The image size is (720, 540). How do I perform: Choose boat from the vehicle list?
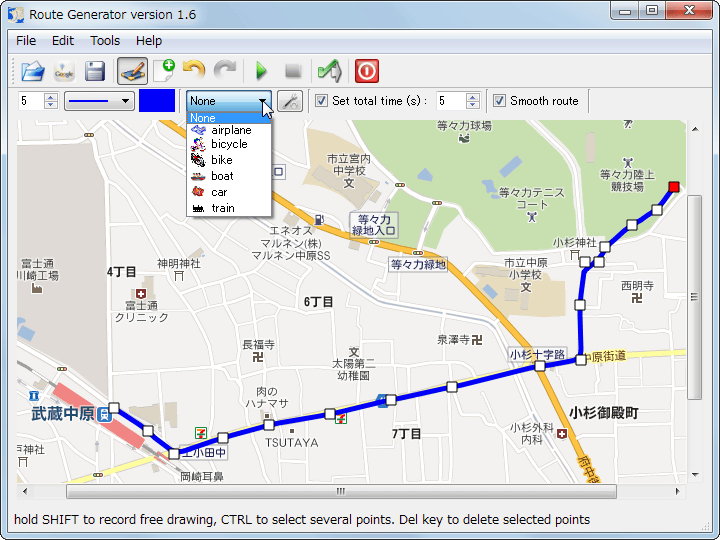(x=229, y=176)
